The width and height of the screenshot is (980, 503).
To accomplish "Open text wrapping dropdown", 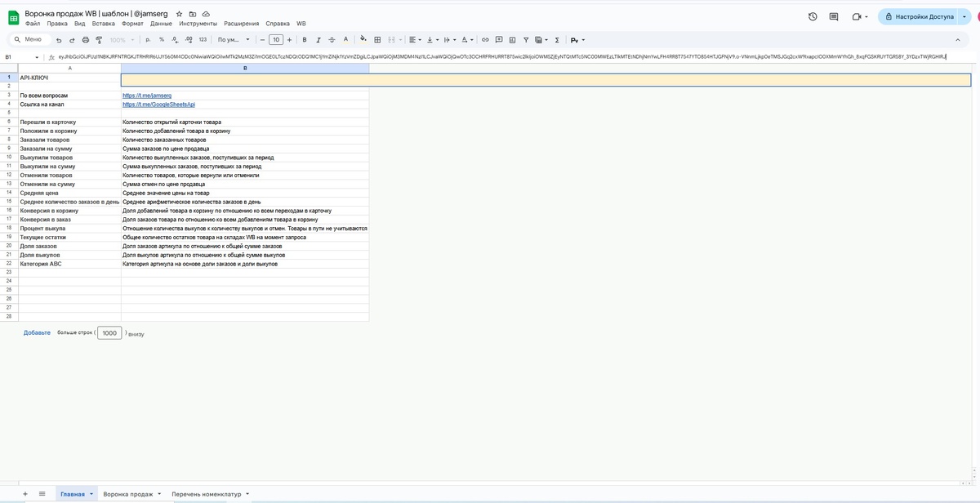I will tap(450, 39).
